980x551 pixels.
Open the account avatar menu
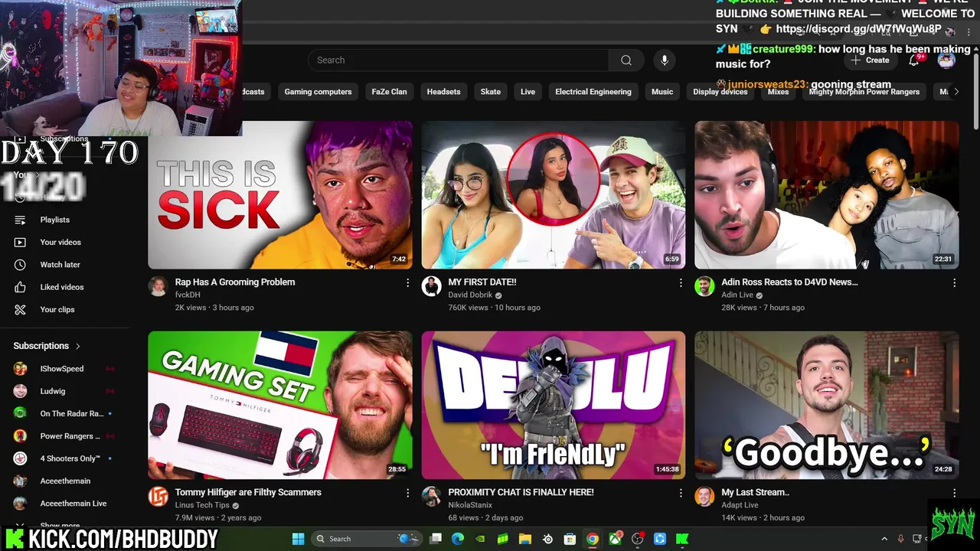[946, 60]
